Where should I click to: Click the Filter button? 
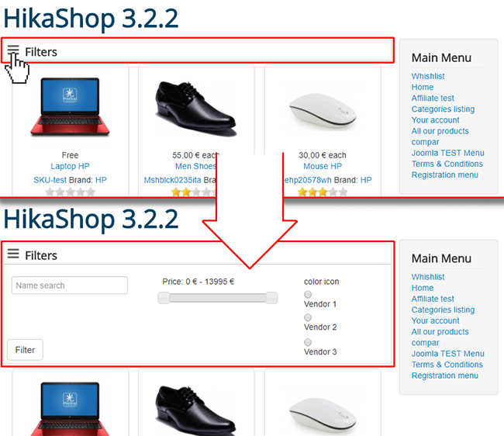25,350
